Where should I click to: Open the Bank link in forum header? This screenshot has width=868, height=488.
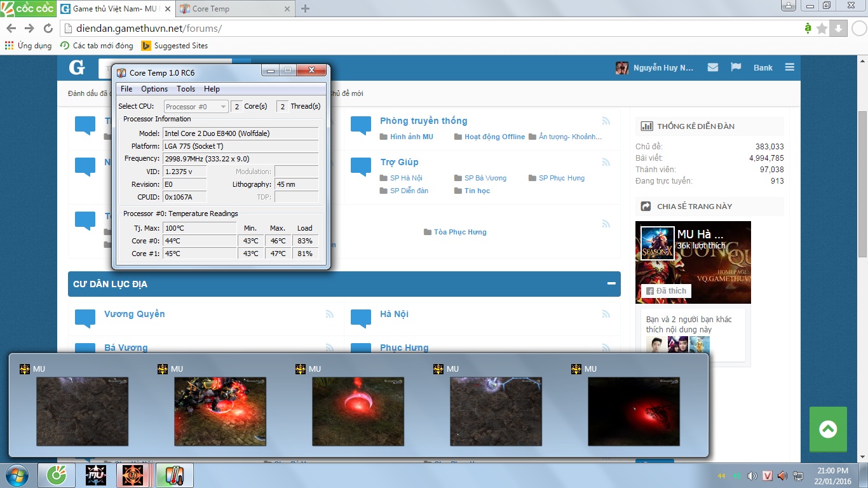763,68
